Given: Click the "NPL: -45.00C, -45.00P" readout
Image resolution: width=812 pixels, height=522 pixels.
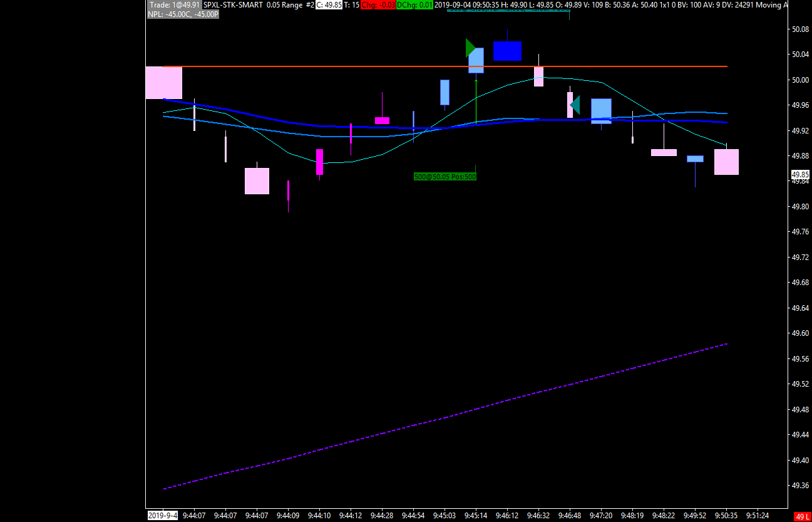Looking at the screenshot, I should pos(183,14).
